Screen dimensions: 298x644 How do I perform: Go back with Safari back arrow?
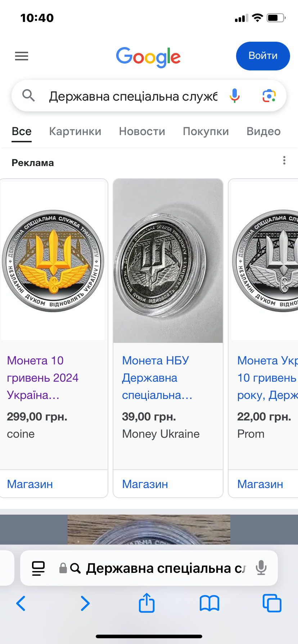coord(21,603)
